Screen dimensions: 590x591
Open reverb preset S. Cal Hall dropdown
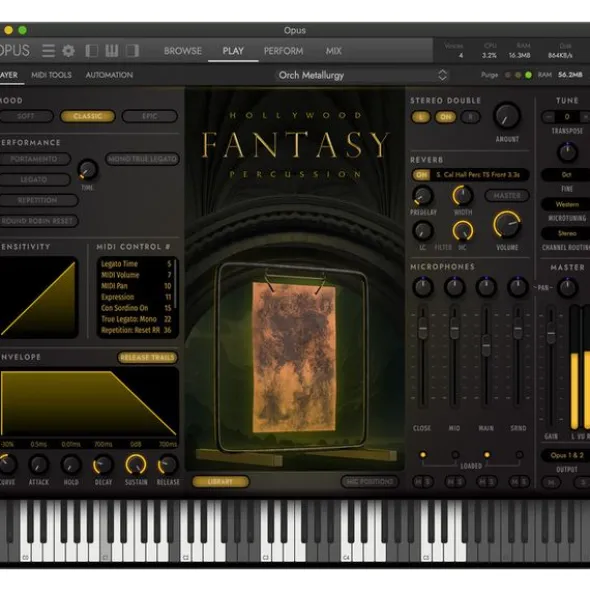coord(478,175)
